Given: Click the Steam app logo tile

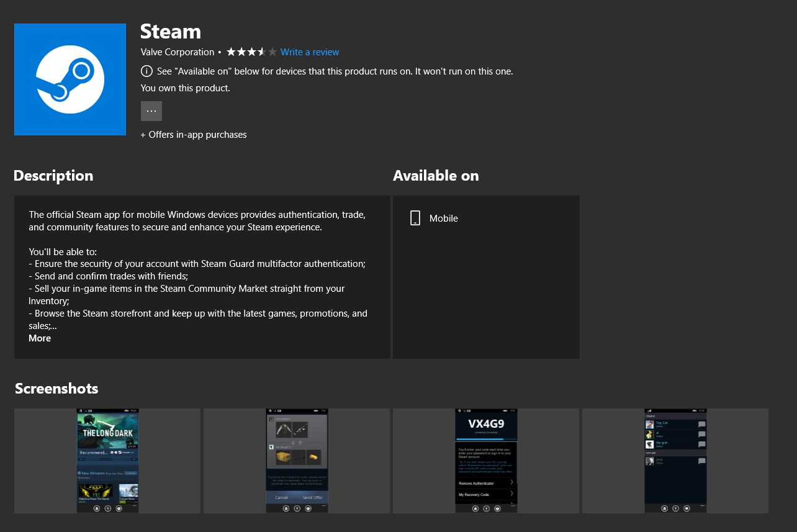Looking at the screenshot, I should coord(70,79).
